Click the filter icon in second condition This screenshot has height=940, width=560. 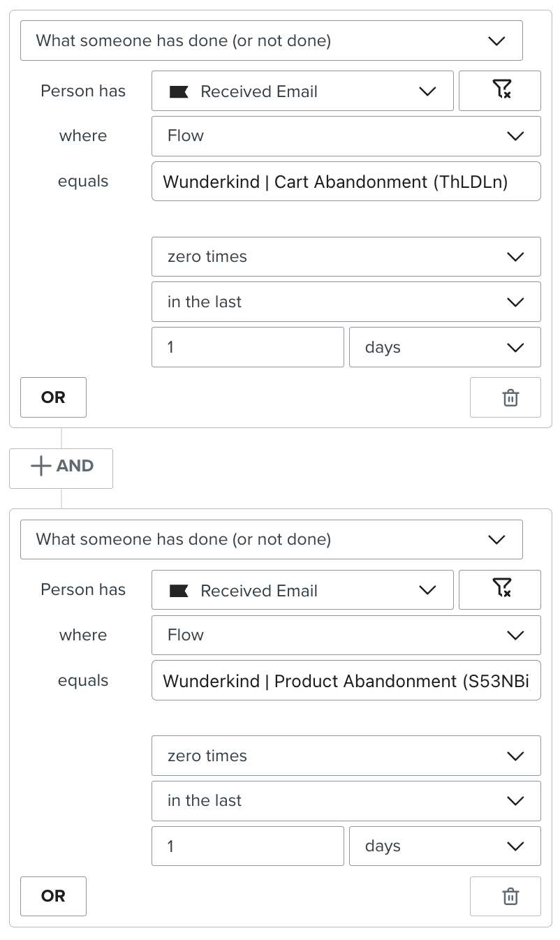tap(500, 590)
